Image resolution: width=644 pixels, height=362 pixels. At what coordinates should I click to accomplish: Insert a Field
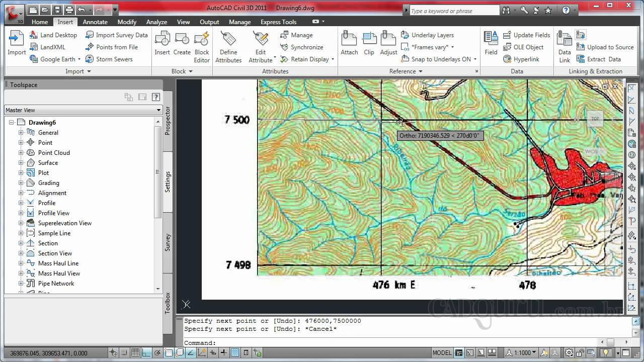click(491, 43)
